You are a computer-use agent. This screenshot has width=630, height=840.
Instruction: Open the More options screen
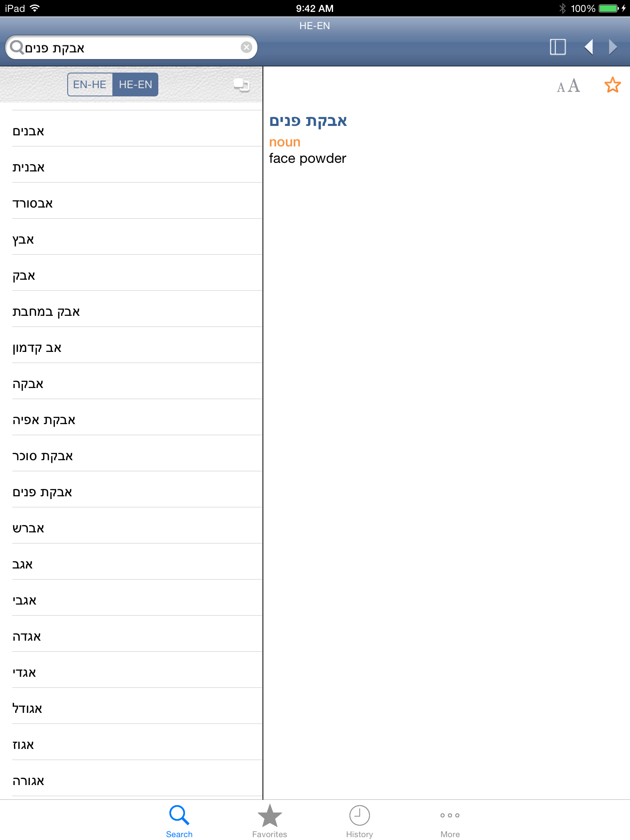click(450, 820)
